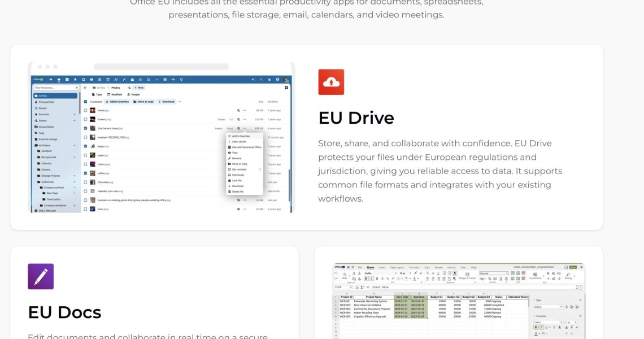Click the grid view icon in file browser
644x339 pixels.
click(286, 88)
